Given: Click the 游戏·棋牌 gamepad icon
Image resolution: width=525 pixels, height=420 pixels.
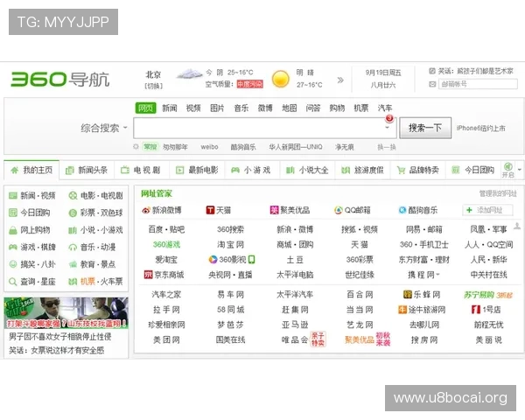Looking at the screenshot, I should [x=13, y=247].
